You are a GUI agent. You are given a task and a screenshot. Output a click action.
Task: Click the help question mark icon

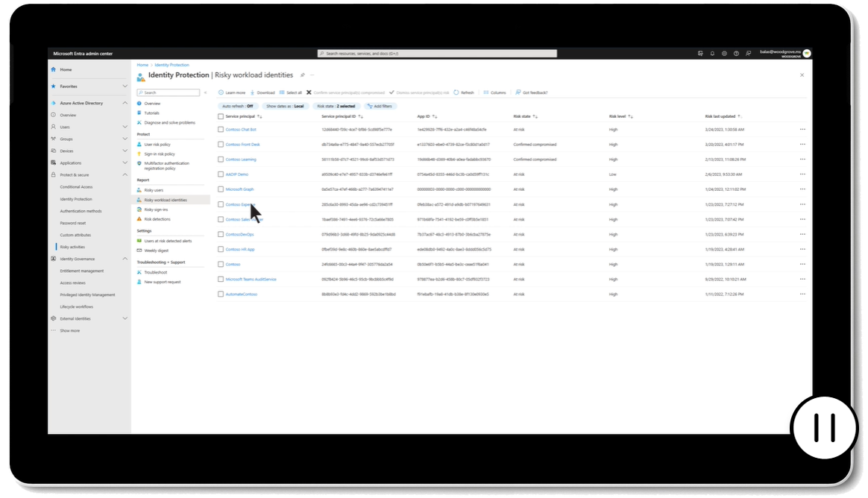tap(736, 54)
